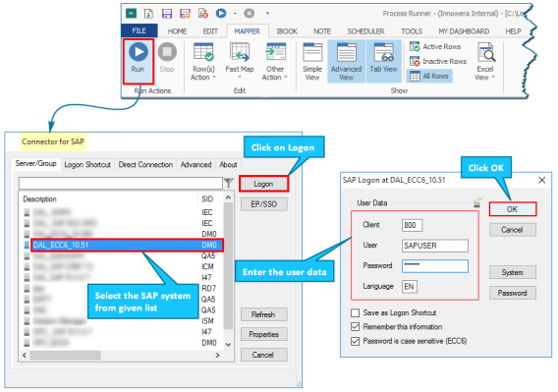Expand Row(s) Action dropdown arrow
The image size is (558, 392).
214,78
